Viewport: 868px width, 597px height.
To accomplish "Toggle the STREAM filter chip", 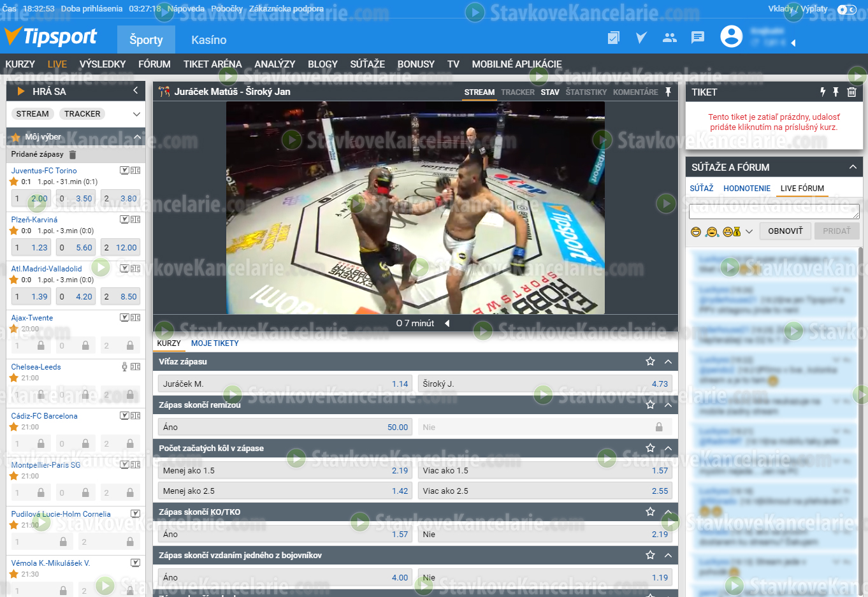I will point(33,113).
